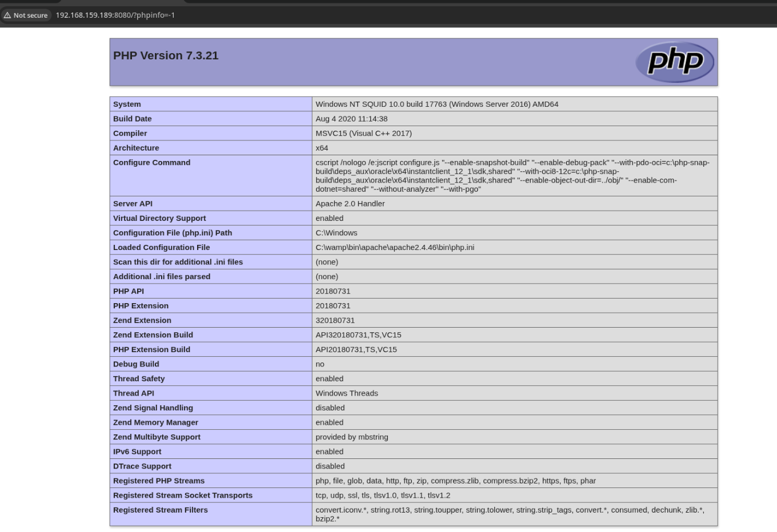Screen dimensions: 777x532
Task: Click the 320180731 Zend Extension value
Action: [x=335, y=320]
